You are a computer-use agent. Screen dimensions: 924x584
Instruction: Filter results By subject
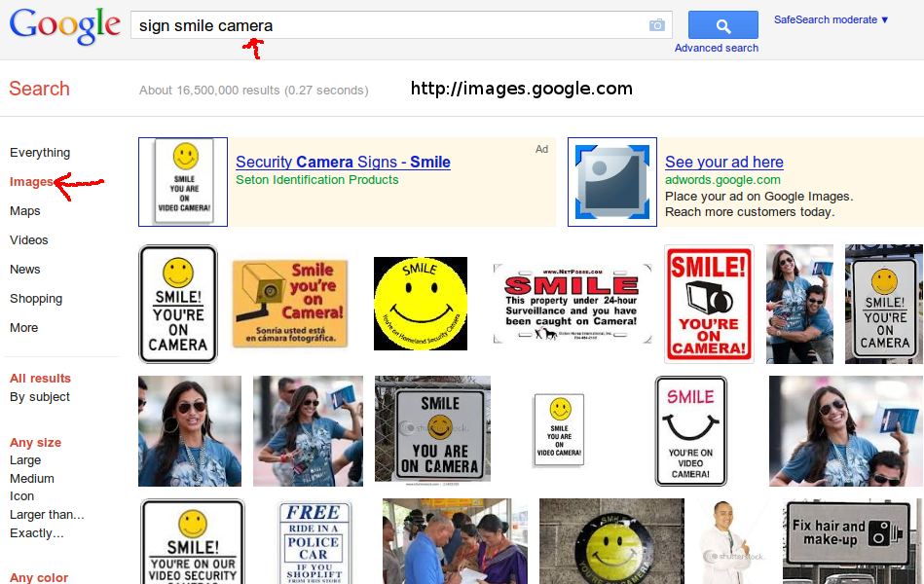tap(40, 397)
